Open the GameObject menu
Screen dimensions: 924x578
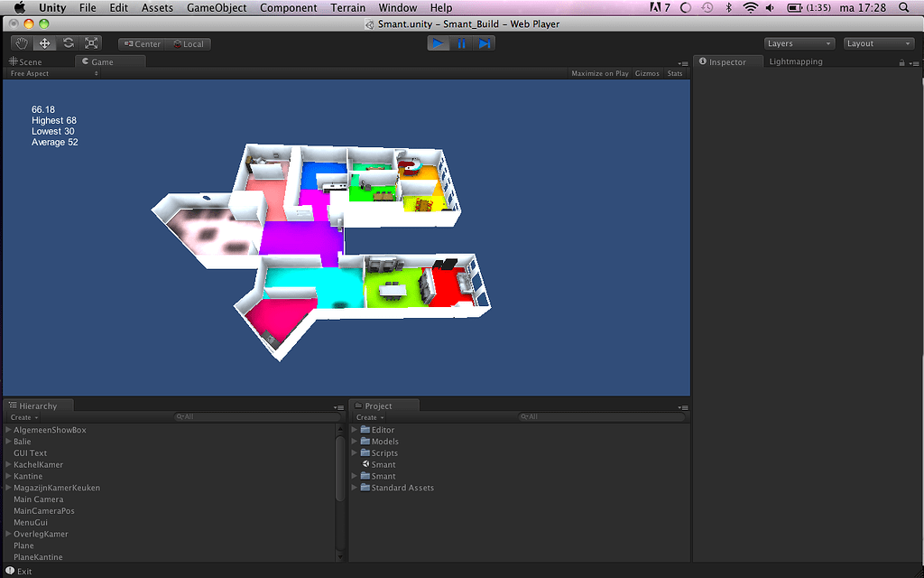coord(216,7)
